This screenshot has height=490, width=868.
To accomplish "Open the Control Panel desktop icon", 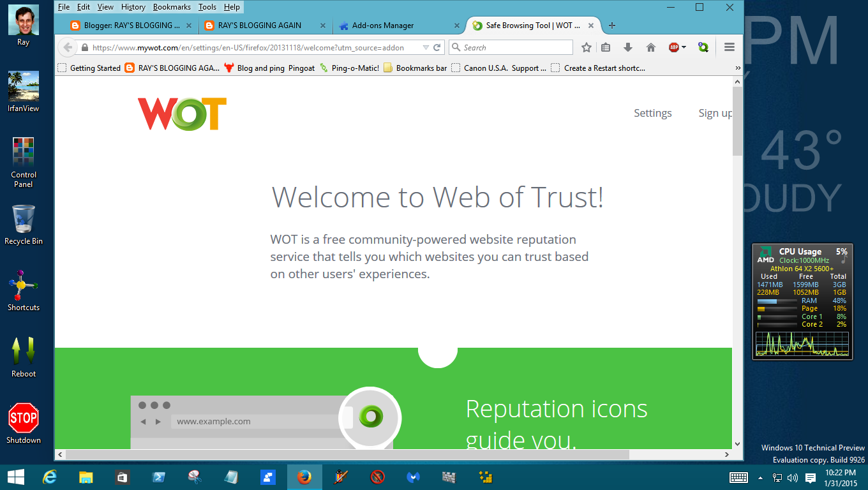I will (24, 163).
